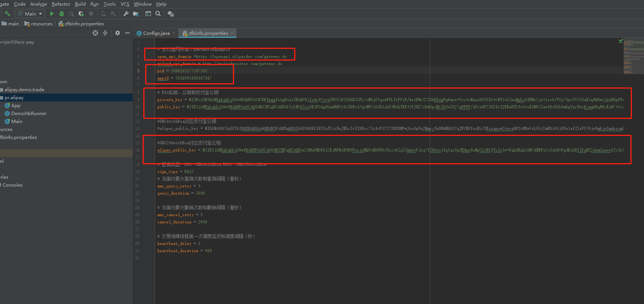The width and height of the screenshot is (644, 304).
Task: Select the pr.alipay package in the tree
Action: click(x=14, y=98)
